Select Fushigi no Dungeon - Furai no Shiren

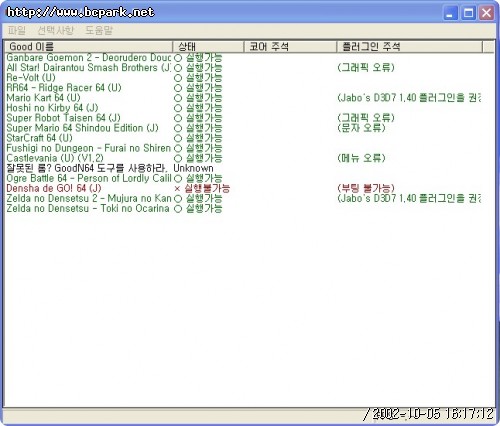coord(89,148)
